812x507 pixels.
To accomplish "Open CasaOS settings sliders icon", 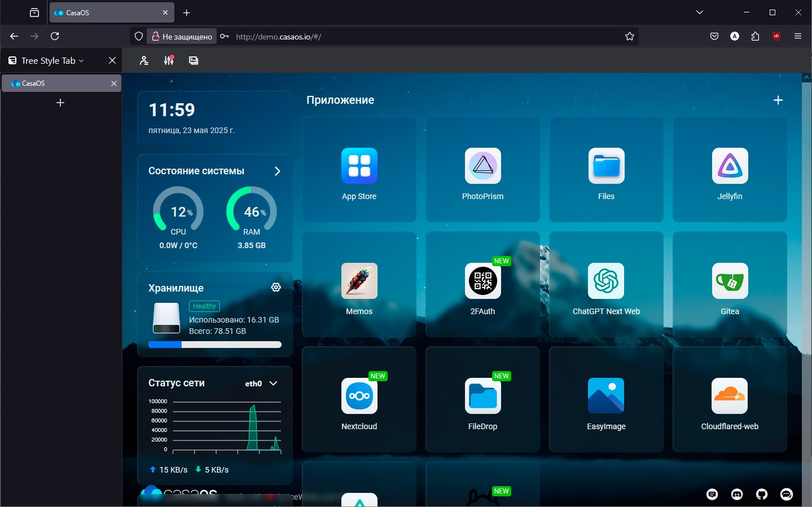I will pyautogui.click(x=169, y=60).
